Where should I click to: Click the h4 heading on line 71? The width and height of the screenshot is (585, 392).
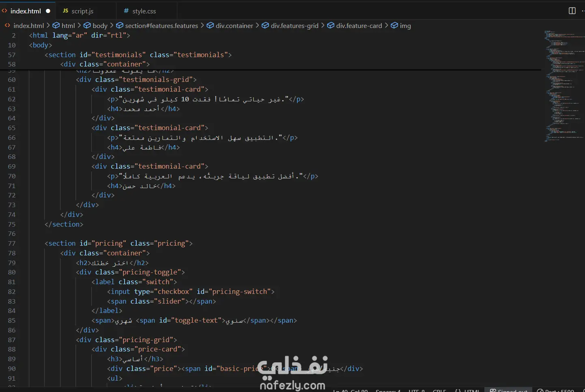pyautogui.click(x=142, y=186)
